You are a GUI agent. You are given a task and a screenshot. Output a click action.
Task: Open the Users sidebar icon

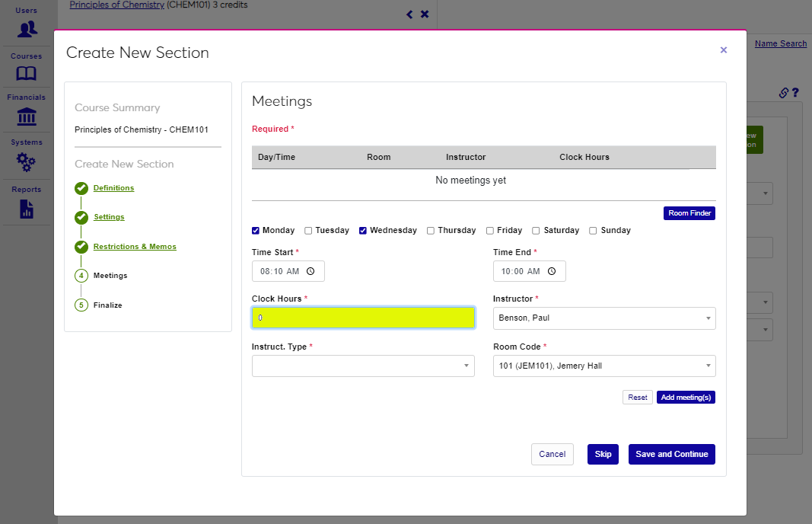(27, 29)
